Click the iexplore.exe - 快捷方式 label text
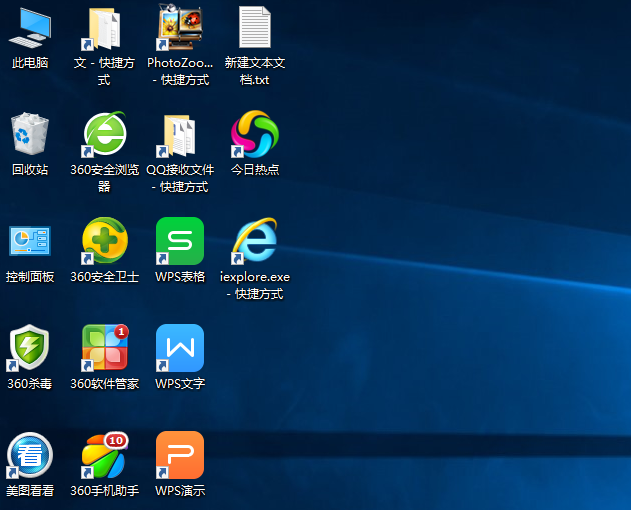Image resolution: width=631 pixels, height=510 pixels. [254, 285]
